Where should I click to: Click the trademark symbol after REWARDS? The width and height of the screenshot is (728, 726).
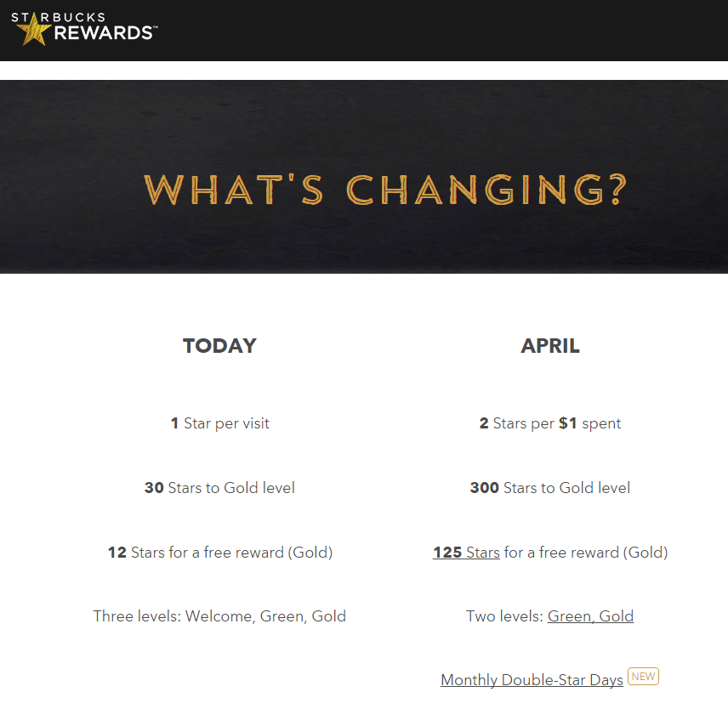tap(155, 27)
